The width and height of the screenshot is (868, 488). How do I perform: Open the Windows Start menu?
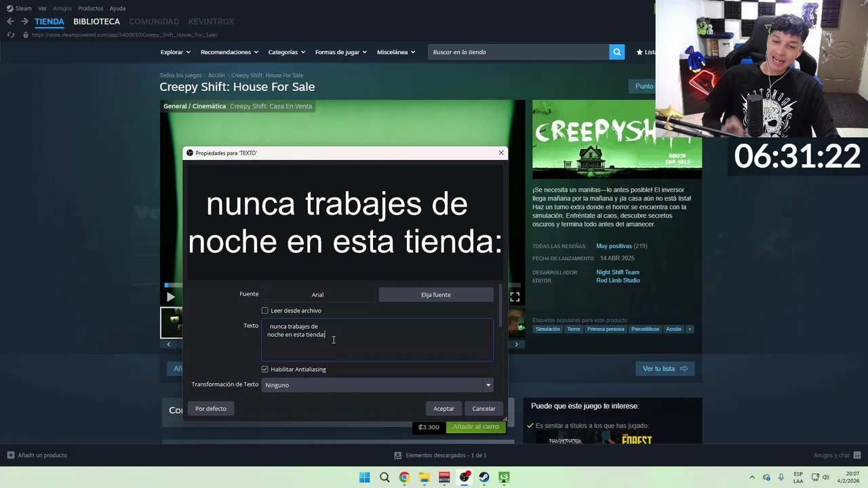pyautogui.click(x=364, y=477)
